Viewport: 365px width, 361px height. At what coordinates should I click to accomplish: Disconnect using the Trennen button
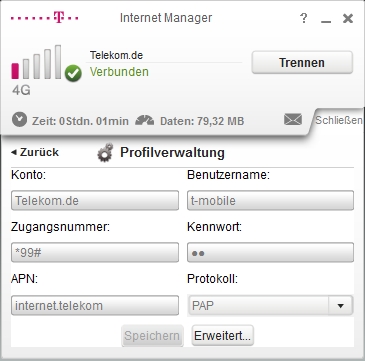(302, 62)
